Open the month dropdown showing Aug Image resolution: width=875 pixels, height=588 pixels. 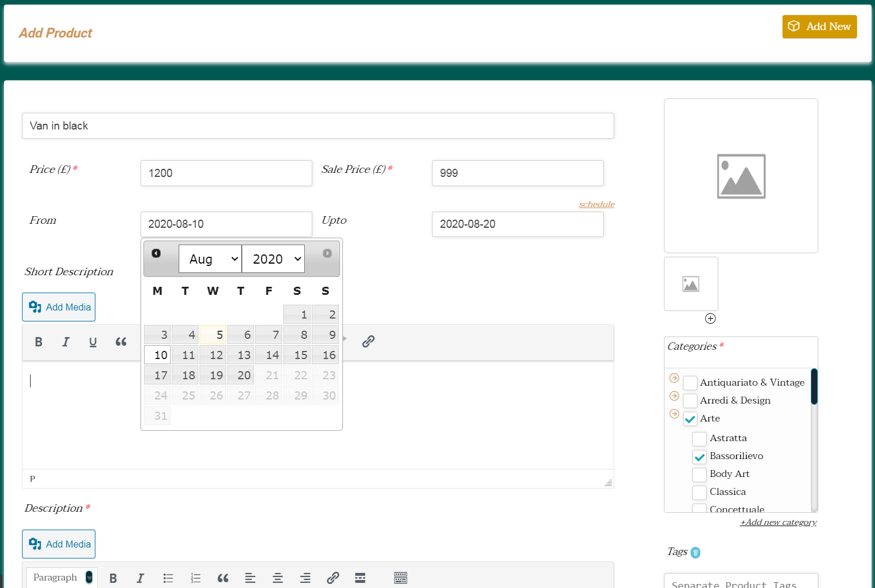(210, 259)
